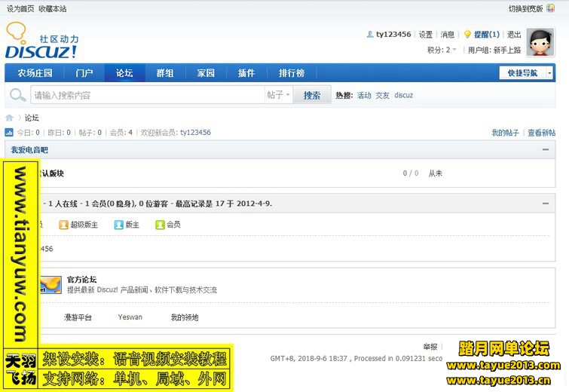Open the 我爱电音吧 category title

click(29, 150)
